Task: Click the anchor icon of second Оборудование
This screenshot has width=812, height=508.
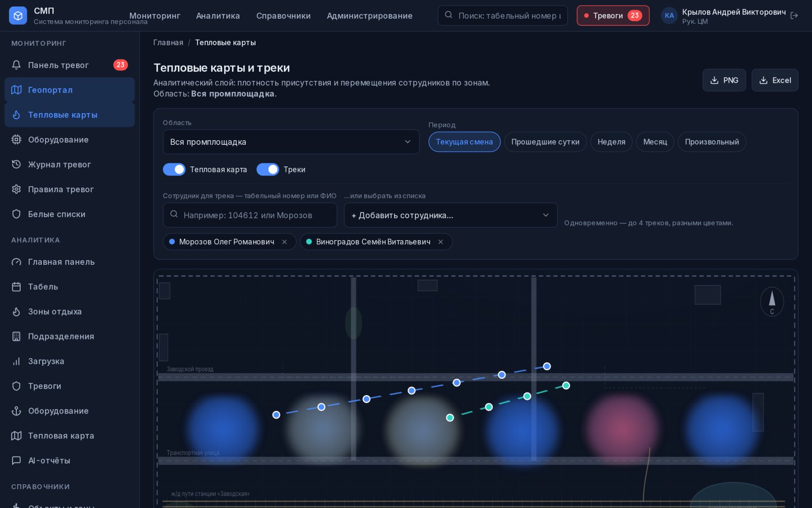Action: 16,411
